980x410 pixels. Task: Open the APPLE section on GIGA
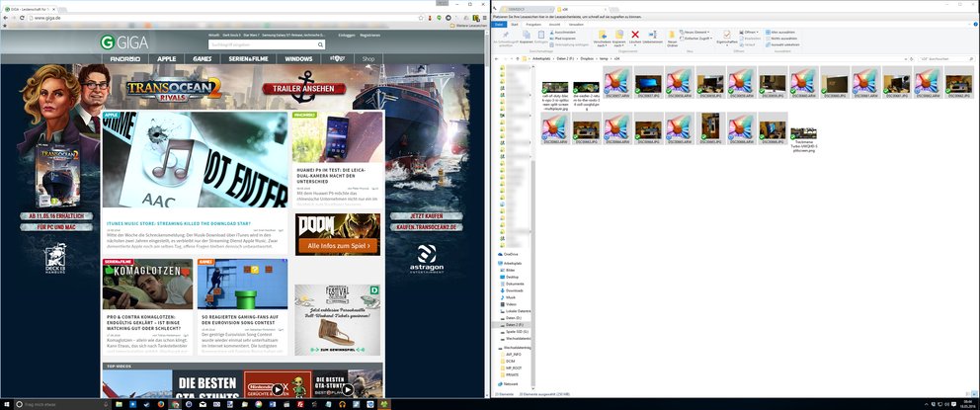click(166, 58)
